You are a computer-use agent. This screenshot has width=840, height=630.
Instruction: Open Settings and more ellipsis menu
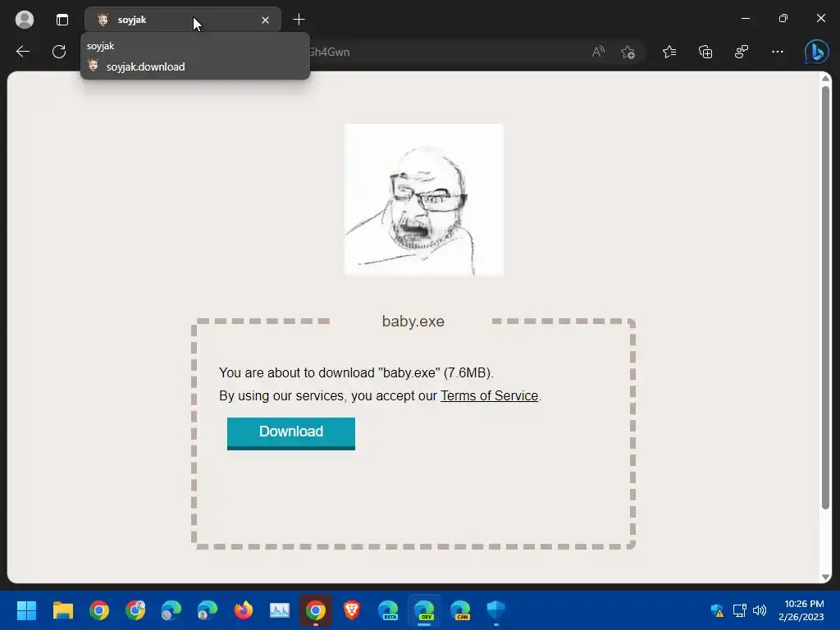pos(778,52)
